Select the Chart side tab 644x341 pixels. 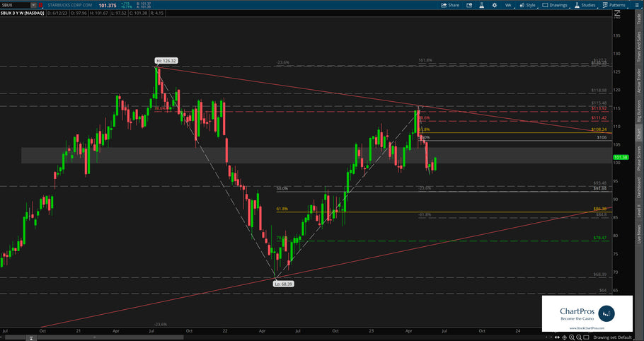pyautogui.click(x=639, y=133)
